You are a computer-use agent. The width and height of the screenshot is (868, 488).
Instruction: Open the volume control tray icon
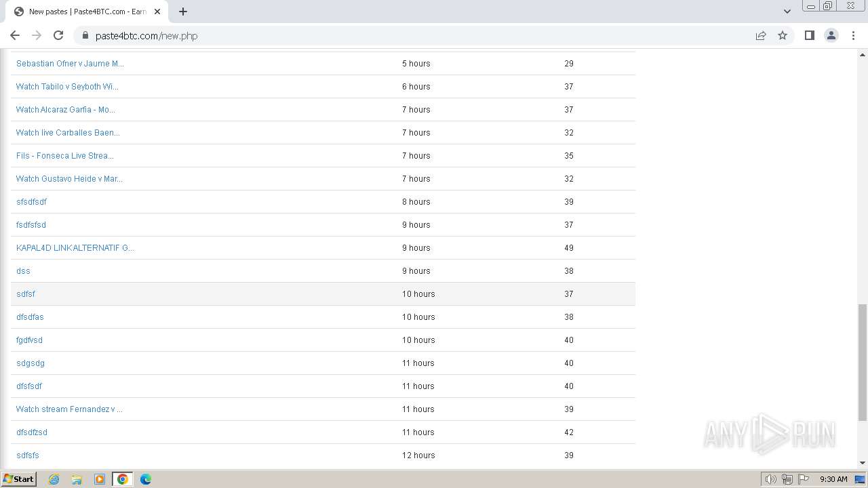coord(771,479)
